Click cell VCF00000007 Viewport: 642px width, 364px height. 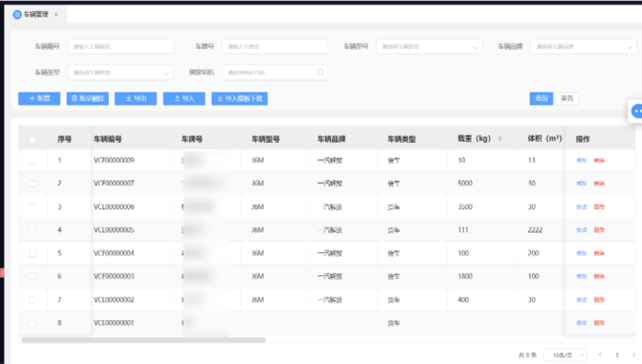(114, 183)
